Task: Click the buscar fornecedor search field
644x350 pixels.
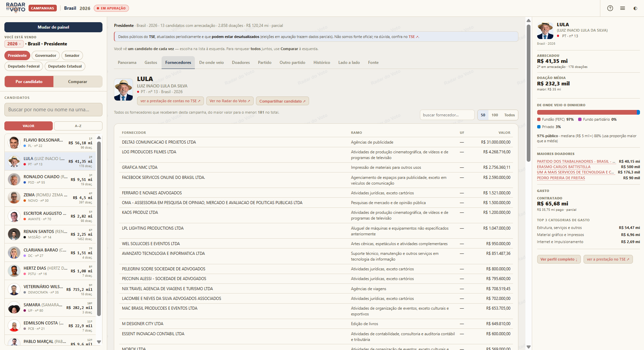Action: pyautogui.click(x=447, y=115)
